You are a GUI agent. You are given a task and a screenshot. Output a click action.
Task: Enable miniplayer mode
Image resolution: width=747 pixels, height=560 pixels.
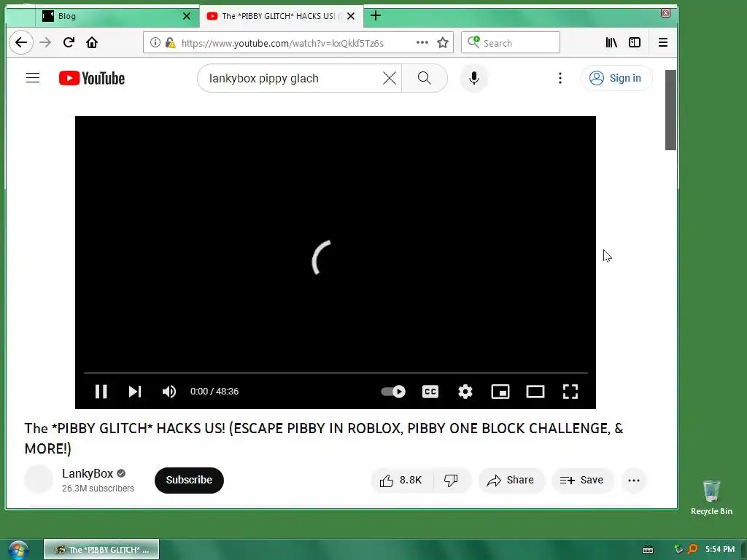point(500,392)
